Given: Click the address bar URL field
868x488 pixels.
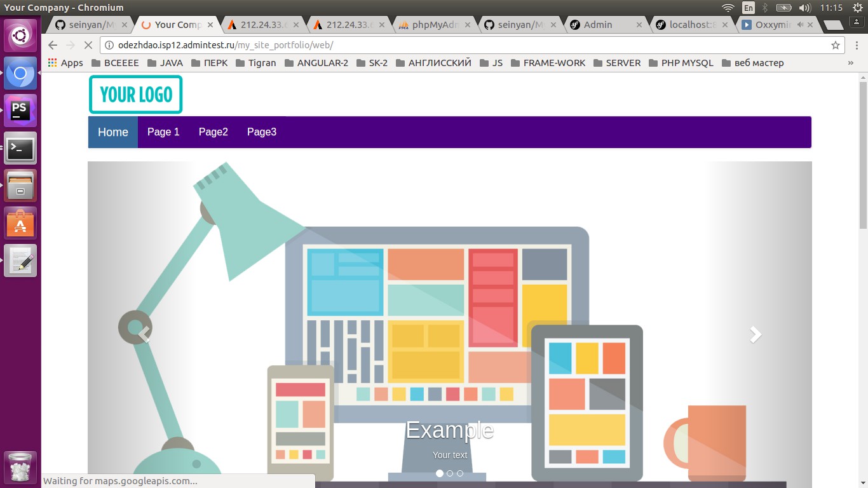Looking at the screenshot, I should pos(471,45).
